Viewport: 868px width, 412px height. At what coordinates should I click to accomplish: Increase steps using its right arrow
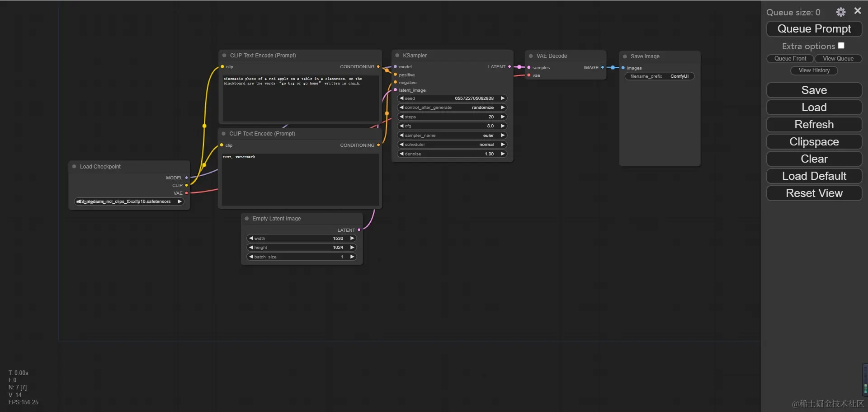point(502,117)
